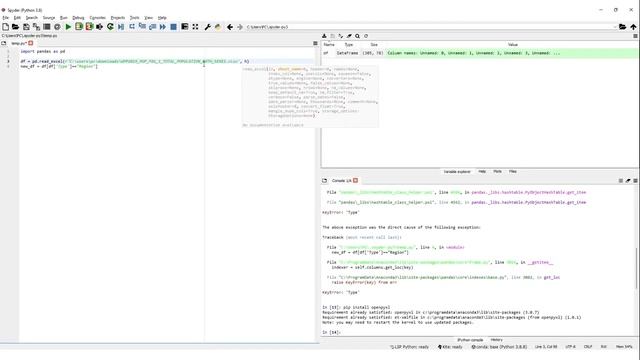Run file with green play button

click(68, 27)
